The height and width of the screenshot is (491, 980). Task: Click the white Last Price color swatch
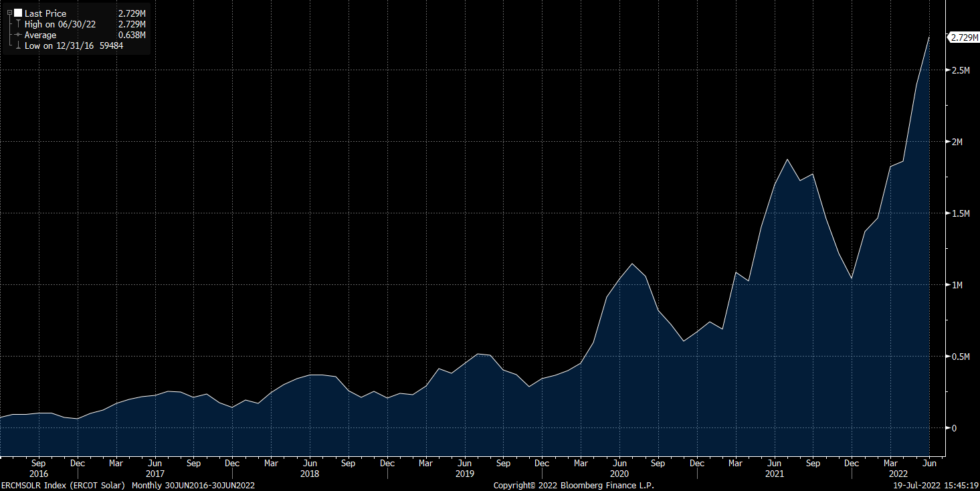(x=17, y=13)
